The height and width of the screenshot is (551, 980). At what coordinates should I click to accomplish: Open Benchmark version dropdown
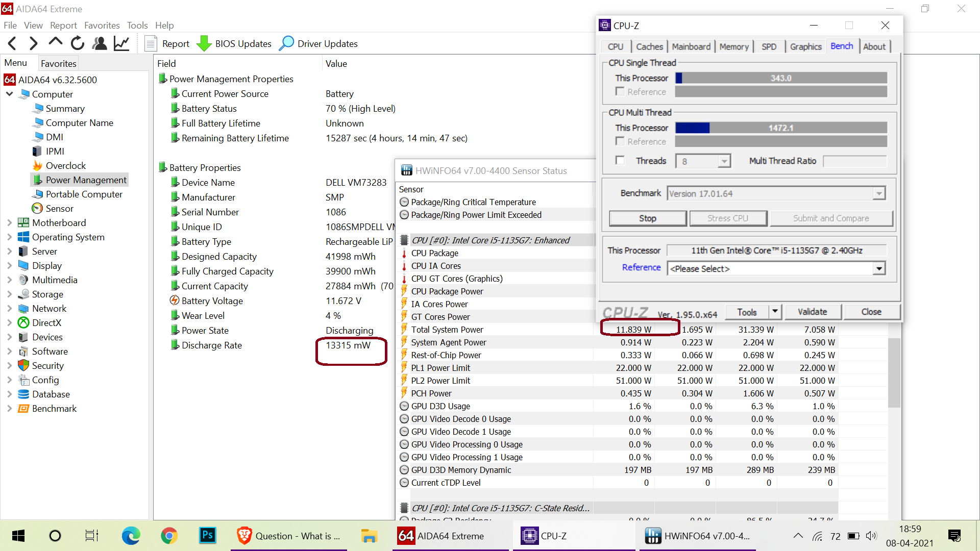879,194
